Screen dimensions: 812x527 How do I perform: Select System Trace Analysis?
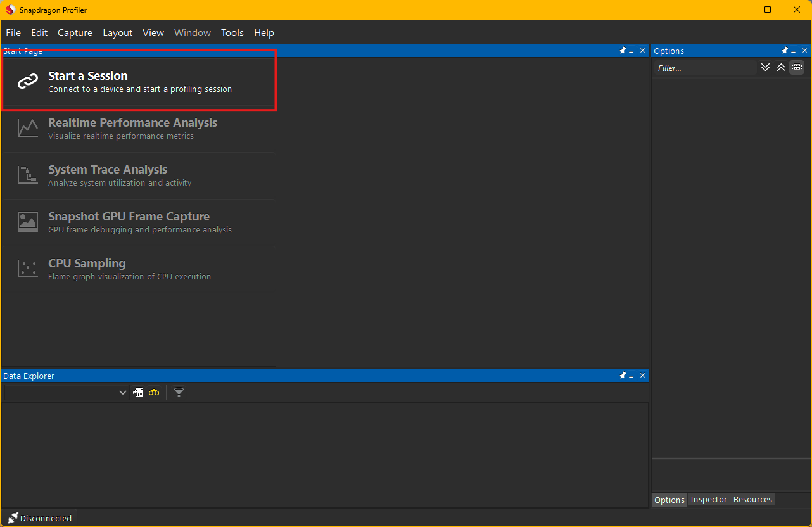click(139, 175)
